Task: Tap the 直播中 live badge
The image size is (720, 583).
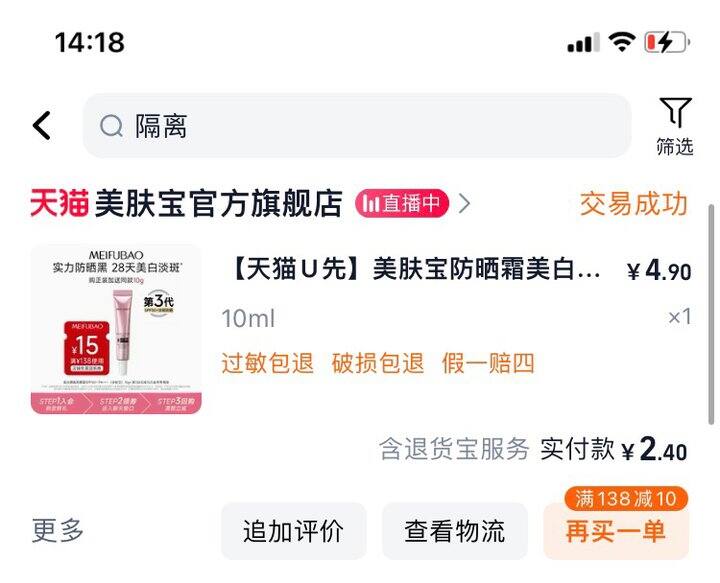Action: pos(401,203)
